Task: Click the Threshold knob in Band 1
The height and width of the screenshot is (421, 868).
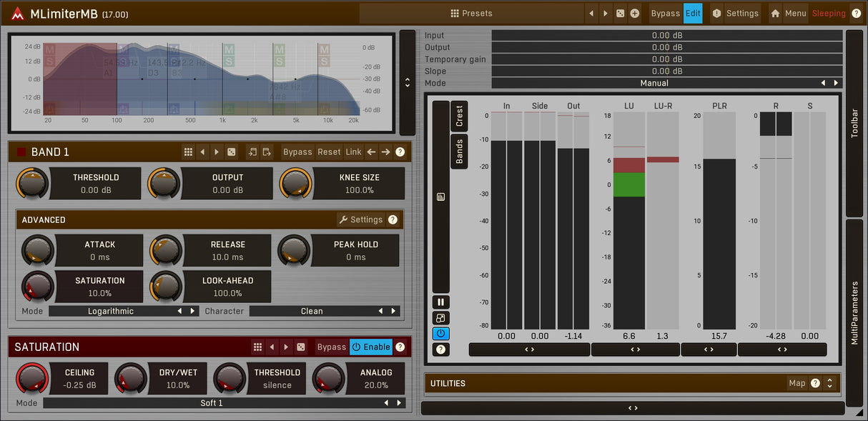Action: [x=32, y=184]
